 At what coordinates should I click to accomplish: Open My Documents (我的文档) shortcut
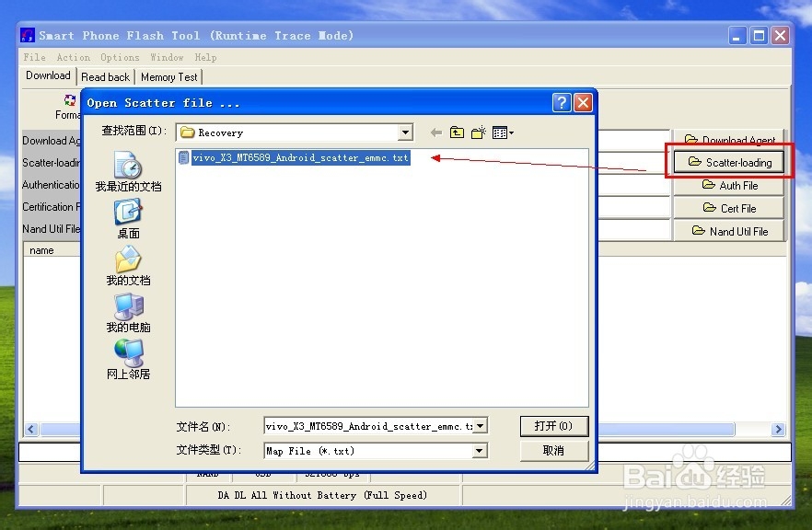click(129, 266)
